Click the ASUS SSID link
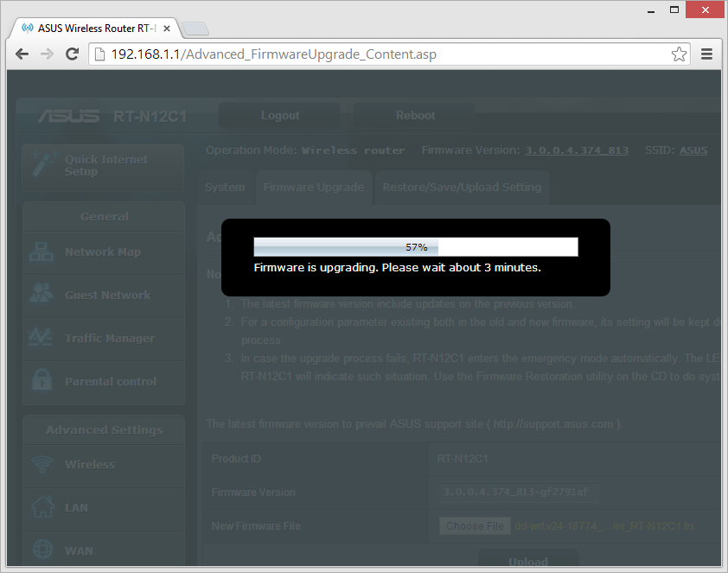 pyautogui.click(x=693, y=150)
